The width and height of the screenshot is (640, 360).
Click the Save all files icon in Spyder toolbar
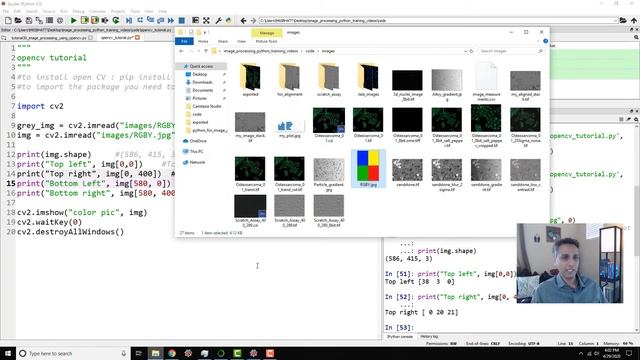39,20
